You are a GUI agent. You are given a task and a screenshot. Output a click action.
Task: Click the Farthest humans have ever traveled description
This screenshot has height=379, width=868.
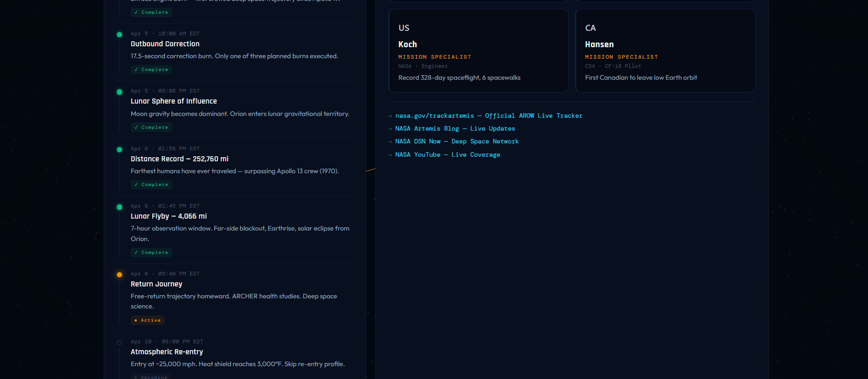pyautogui.click(x=235, y=171)
